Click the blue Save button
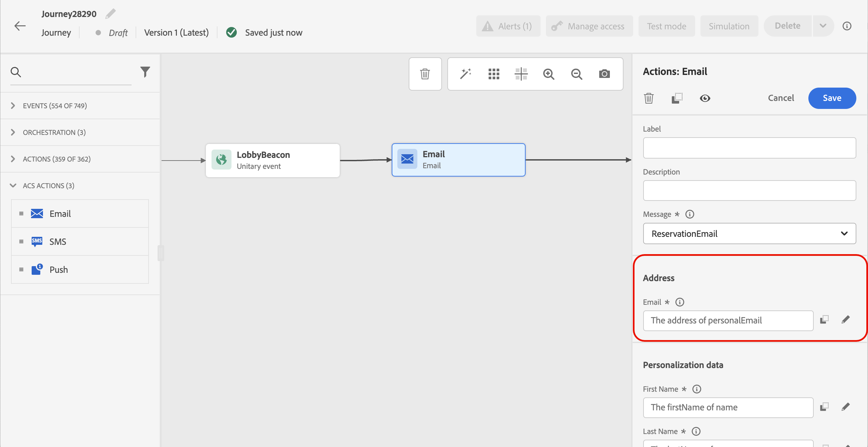This screenshot has width=868, height=447. tap(832, 98)
